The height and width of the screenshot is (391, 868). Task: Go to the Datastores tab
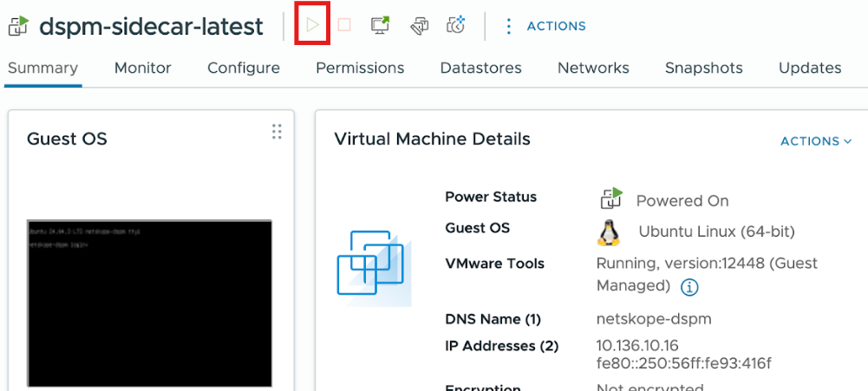pyautogui.click(x=480, y=68)
